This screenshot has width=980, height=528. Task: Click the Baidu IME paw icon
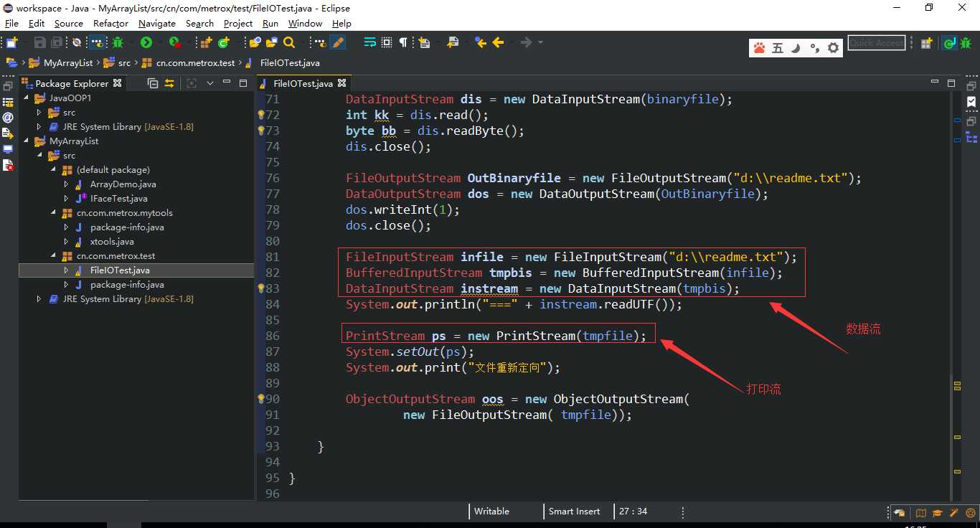point(759,48)
